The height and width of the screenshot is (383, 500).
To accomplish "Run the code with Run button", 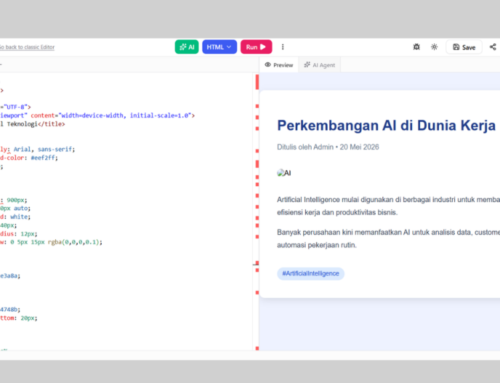I will pos(256,47).
